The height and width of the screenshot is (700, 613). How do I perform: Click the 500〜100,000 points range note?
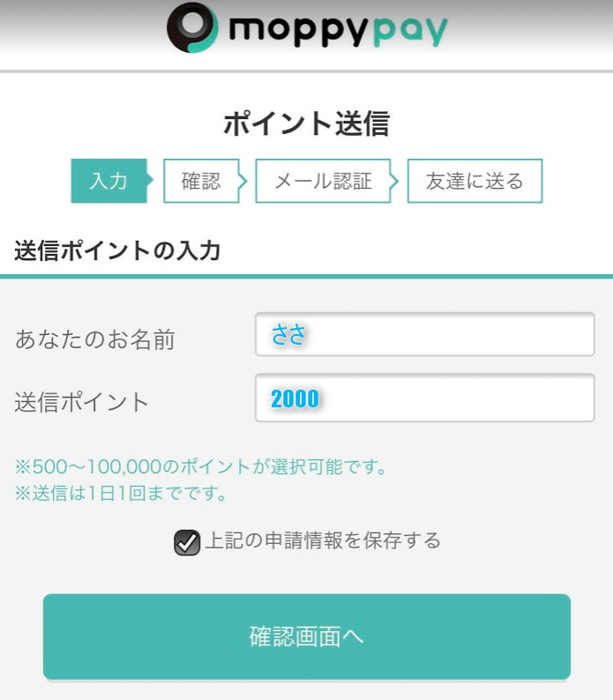(x=202, y=466)
